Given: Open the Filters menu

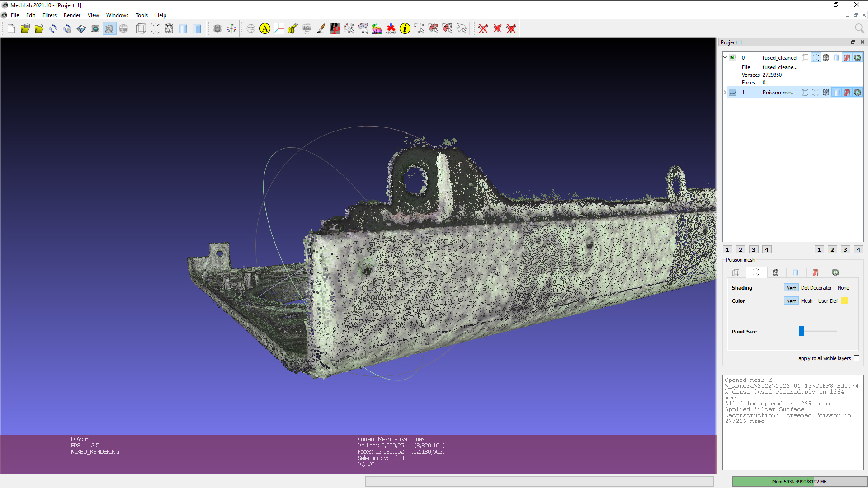Looking at the screenshot, I should tap(49, 15).
